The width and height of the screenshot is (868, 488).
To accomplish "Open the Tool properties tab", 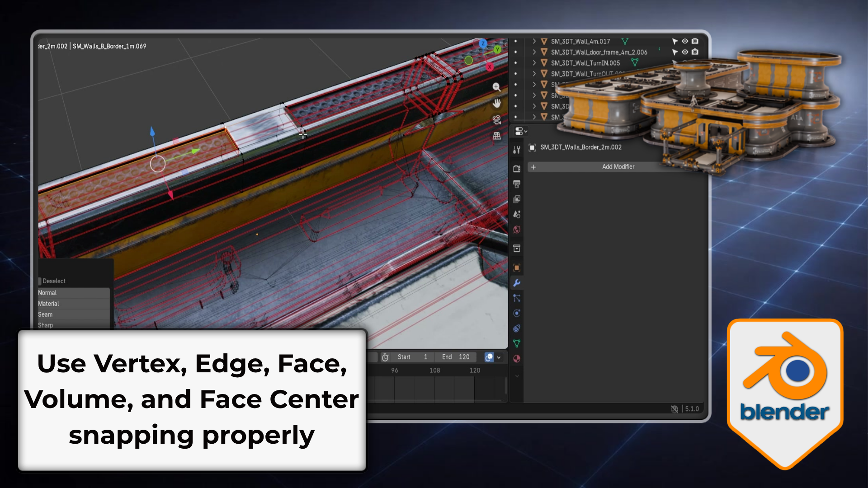I will pos(517,150).
